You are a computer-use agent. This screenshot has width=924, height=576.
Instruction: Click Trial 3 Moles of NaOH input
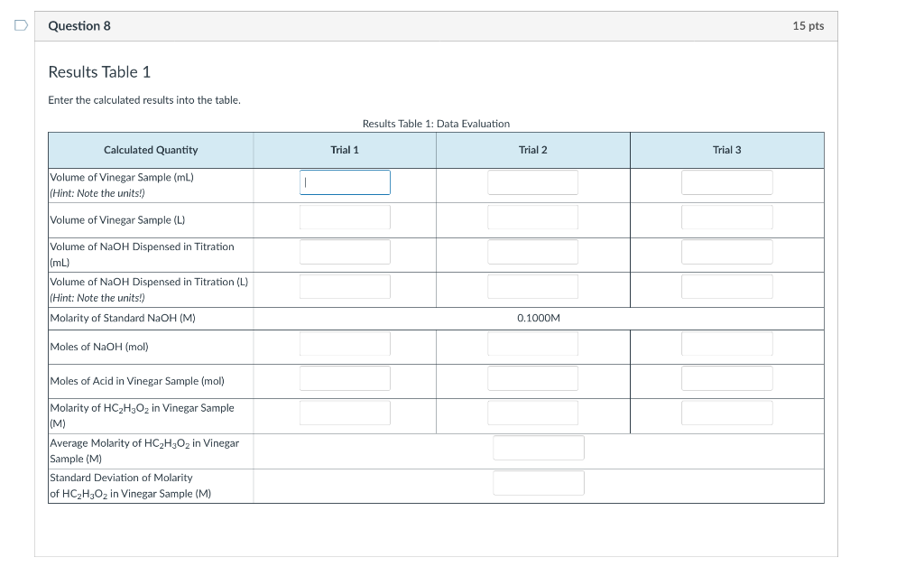(727, 344)
